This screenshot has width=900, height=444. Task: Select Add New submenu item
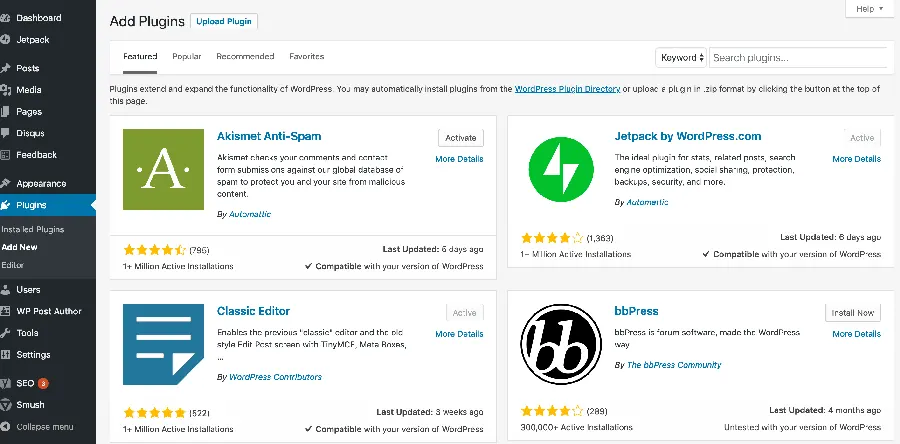(x=20, y=247)
